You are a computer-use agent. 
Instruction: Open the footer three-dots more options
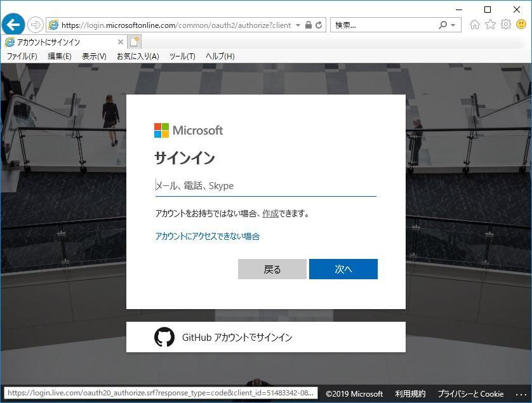pyautogui.click(x=521, y=394)
